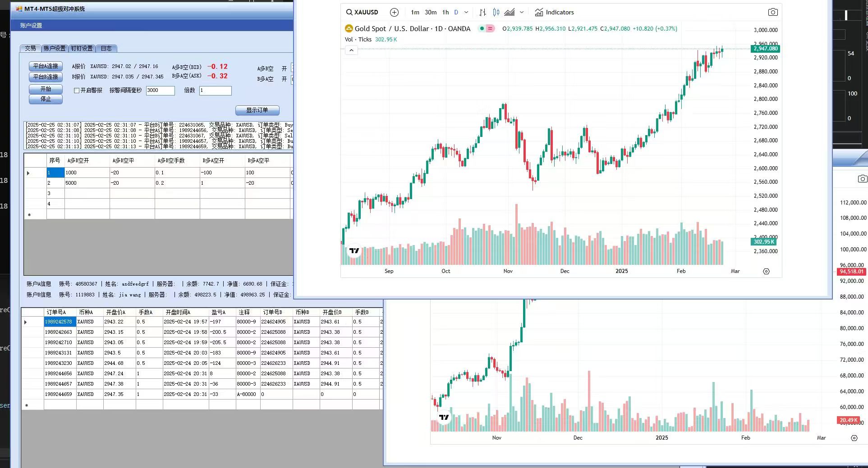
Task: Select the 30m timeframe
Action: [431, 13]
